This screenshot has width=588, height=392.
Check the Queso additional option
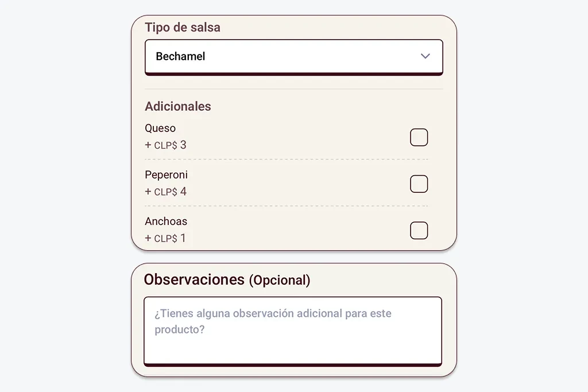tap(419, 137)
